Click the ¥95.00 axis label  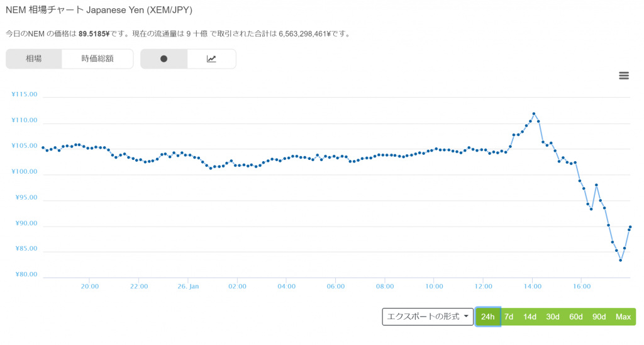click(26, 198)
